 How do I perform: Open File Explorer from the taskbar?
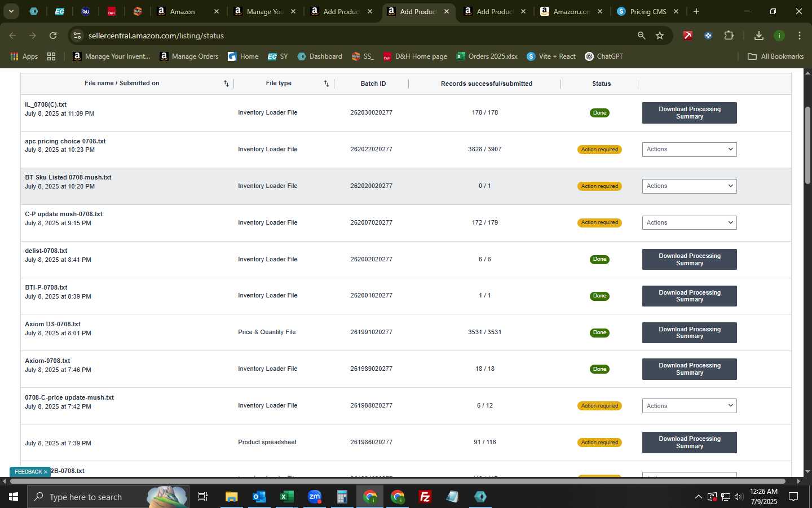tap(232, 497)
